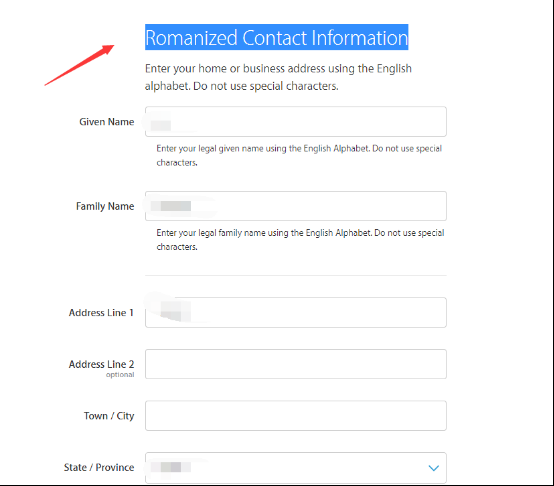Click the Address Line 1 label
Viewport: 554px width, 486px height.
pyautogui.click(x=101, y=313)
